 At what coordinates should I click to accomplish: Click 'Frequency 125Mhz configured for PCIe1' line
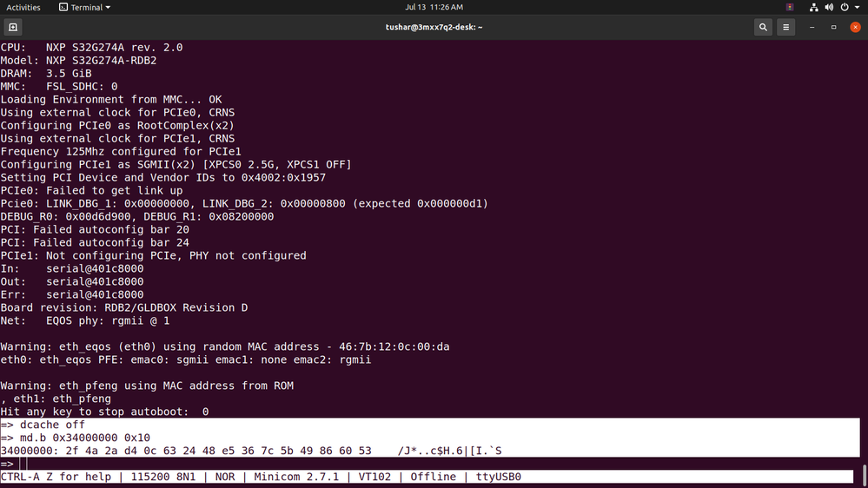121,152
